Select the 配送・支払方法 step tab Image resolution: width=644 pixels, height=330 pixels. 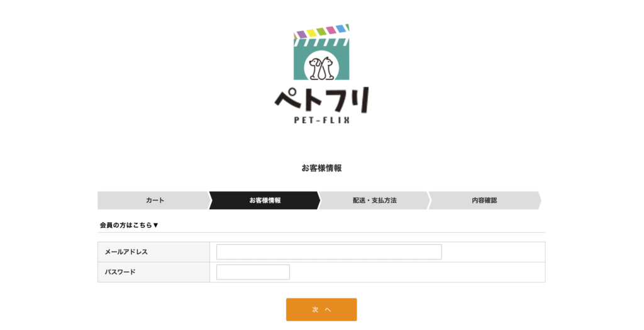[x=375, y=200]
